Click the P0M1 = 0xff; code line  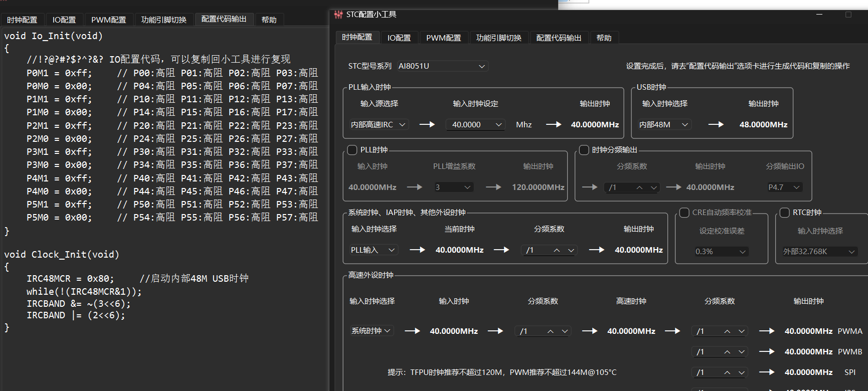pos(172,73)
